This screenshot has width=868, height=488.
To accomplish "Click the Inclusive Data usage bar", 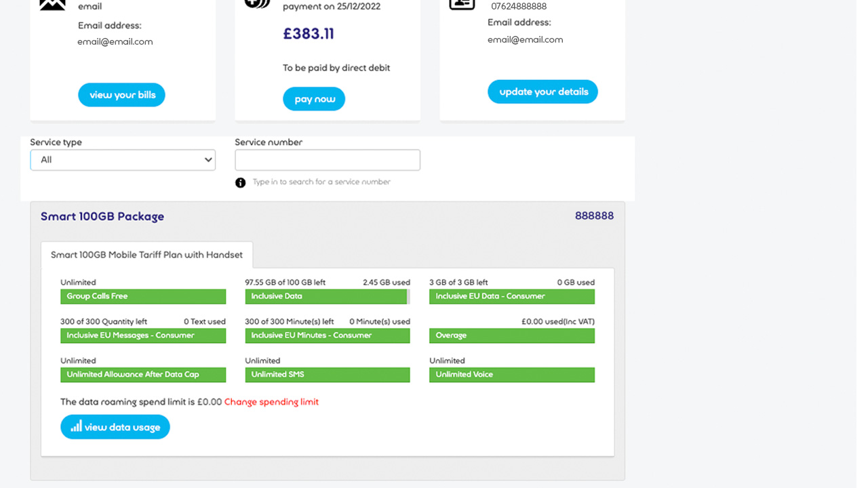I will coord(327,296).
